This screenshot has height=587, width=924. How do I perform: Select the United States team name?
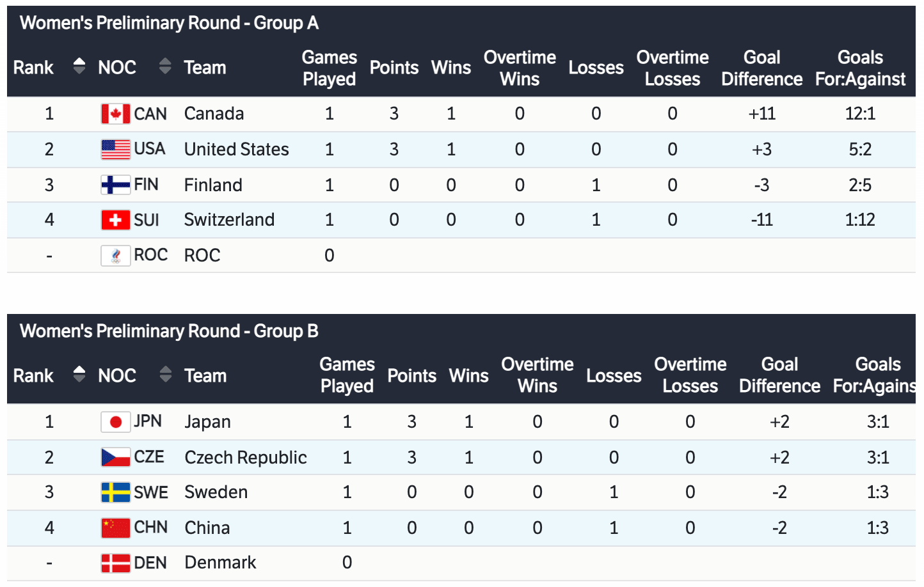pyautogui.click(x=236, y=149)
